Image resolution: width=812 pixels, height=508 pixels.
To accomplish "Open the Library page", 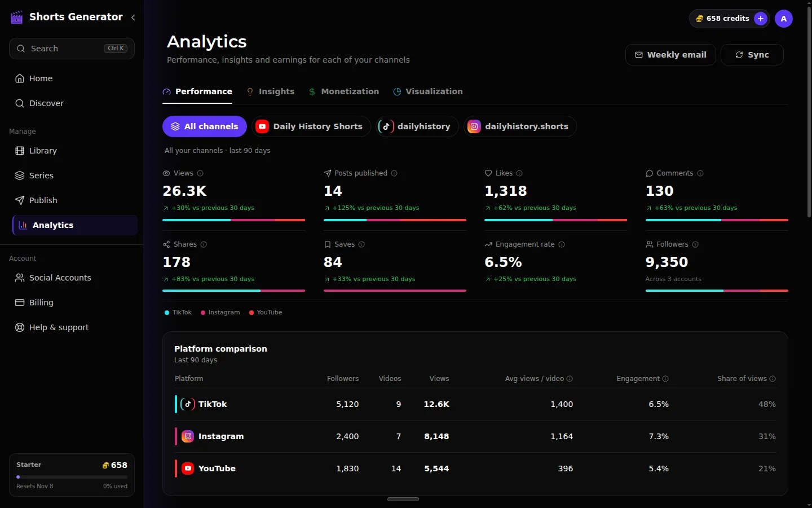I will (72, 151).
